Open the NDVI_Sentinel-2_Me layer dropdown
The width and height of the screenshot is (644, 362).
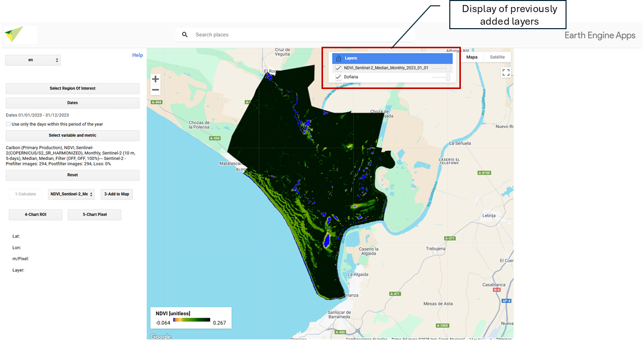(71, 194)
